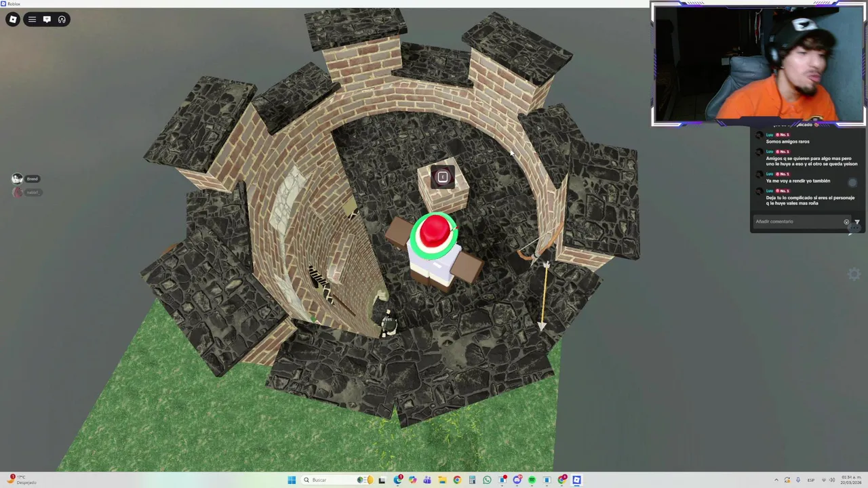
Task: Open Calculator from the taskbar
Action: (x=472, y=480)
